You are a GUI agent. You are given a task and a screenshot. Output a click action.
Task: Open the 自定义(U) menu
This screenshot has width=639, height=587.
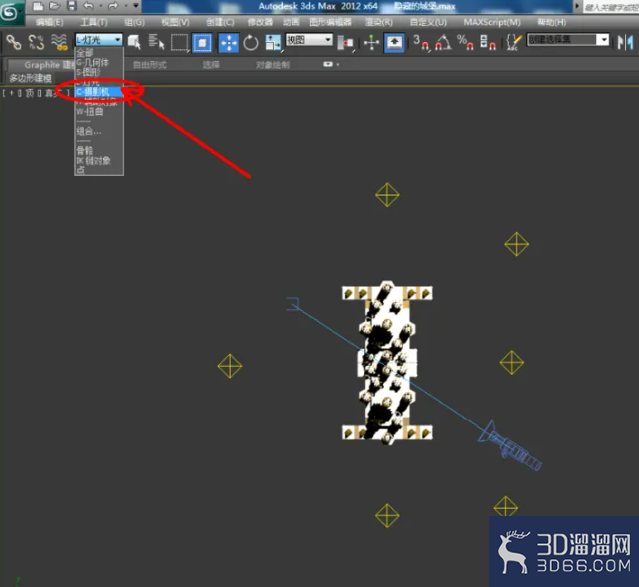coord(428,22)
